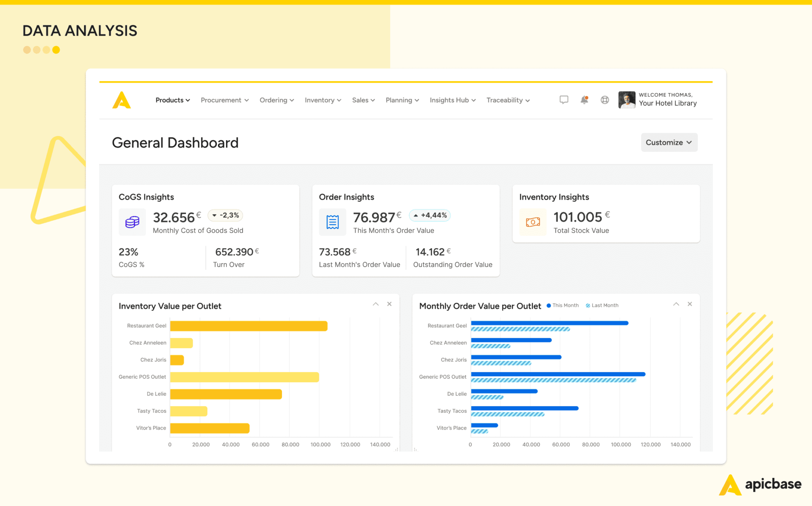This screenshot has height=506, width=812.
Task: Click the Apicbase logo in the navbar
Action: tap(122, 100)
